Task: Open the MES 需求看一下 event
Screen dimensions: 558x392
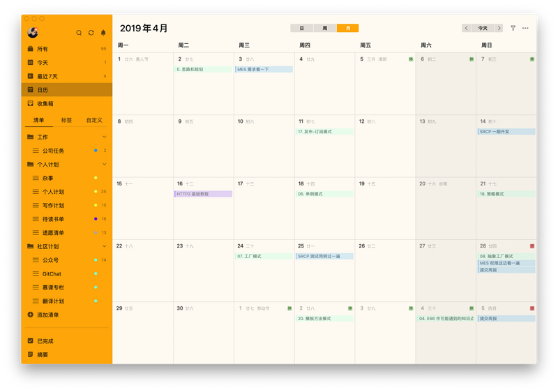Action: point(264,69)
